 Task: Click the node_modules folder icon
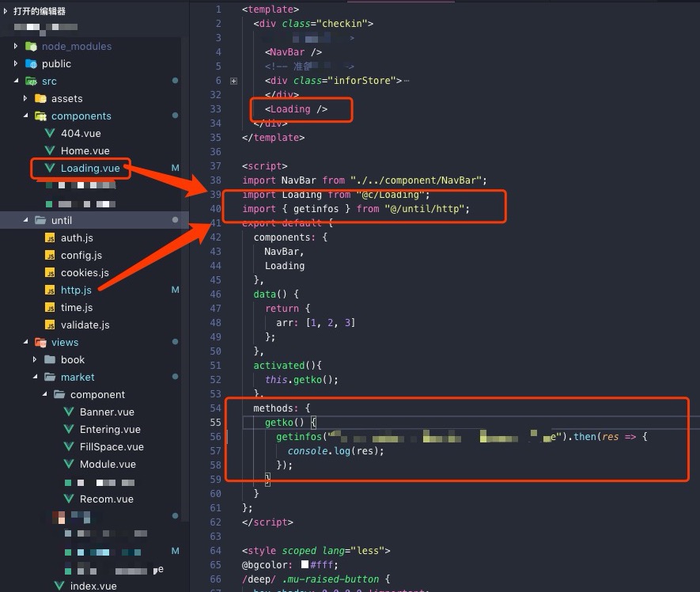click(31, 46)
